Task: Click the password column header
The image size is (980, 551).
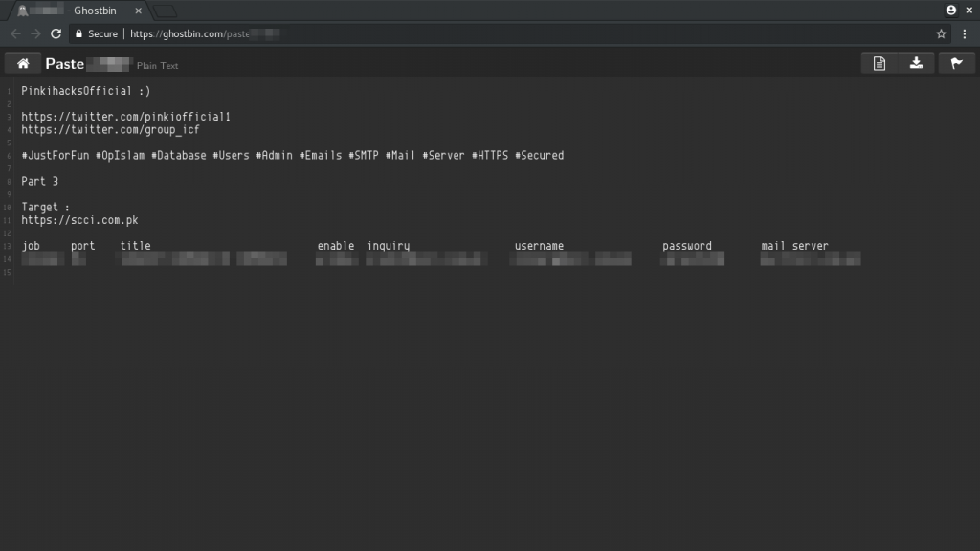Action: (687, 246)
